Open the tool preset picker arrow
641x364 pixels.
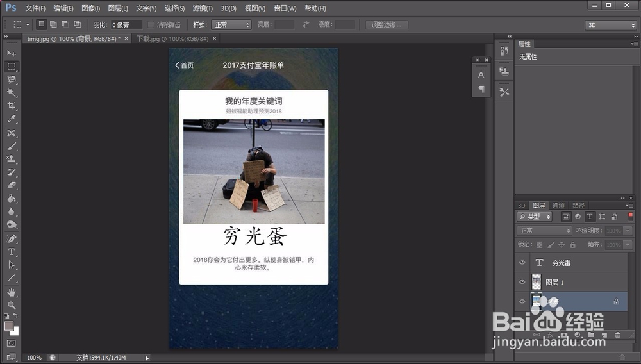click(28, 25)
